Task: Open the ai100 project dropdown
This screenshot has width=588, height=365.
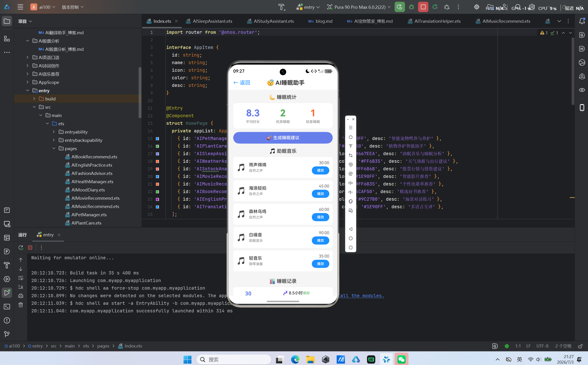Action: pyautogui.click(x=43, y=7)
